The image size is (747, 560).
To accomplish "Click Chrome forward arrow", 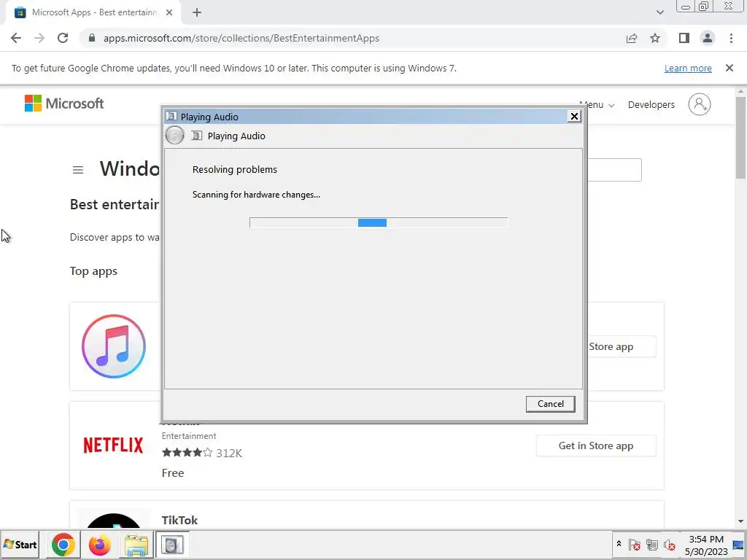I will click(39, 38).
